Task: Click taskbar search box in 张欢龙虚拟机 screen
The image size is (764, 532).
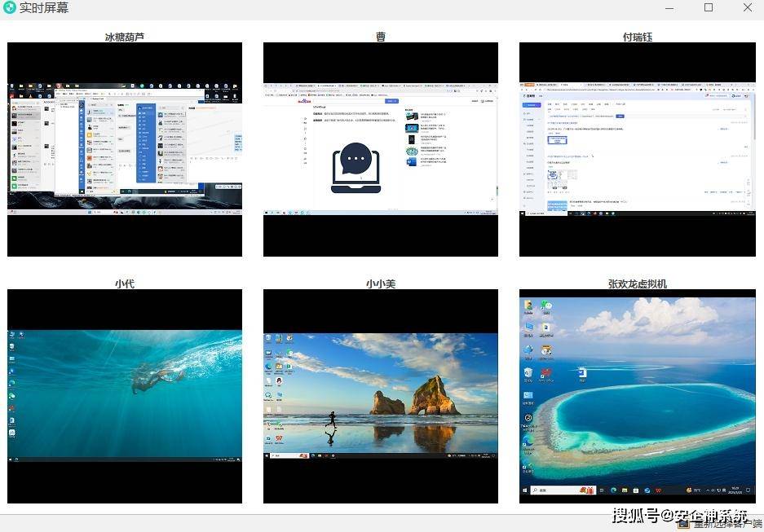Action: pos(563,490)
